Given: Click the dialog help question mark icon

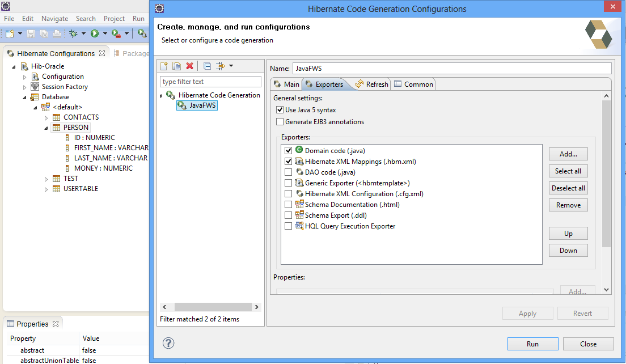Looking at the screenshot, I should pos(168,343).
